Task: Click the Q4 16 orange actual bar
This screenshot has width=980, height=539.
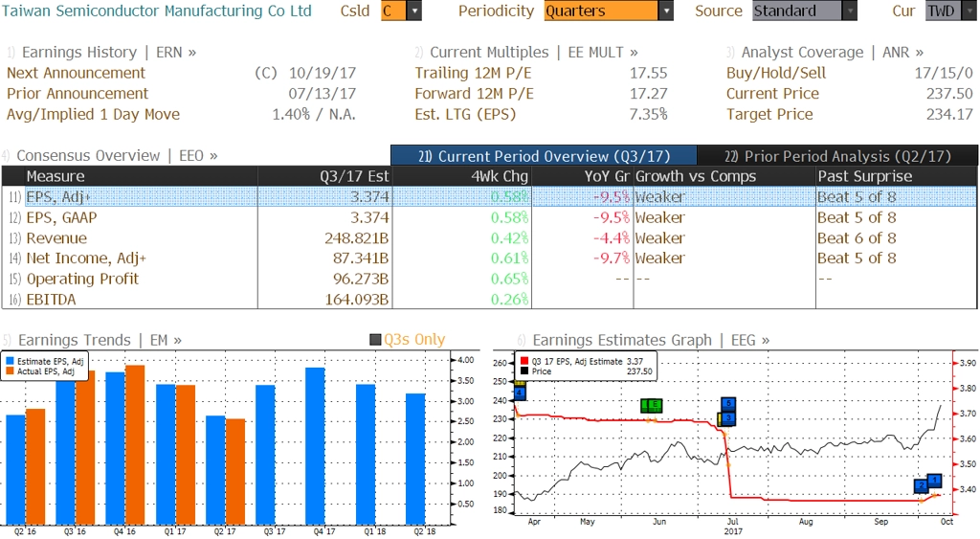Action: [x=135, y=445]
